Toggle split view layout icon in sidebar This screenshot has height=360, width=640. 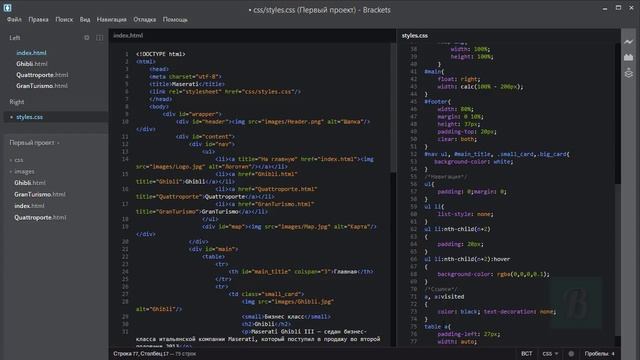[100, 38]
